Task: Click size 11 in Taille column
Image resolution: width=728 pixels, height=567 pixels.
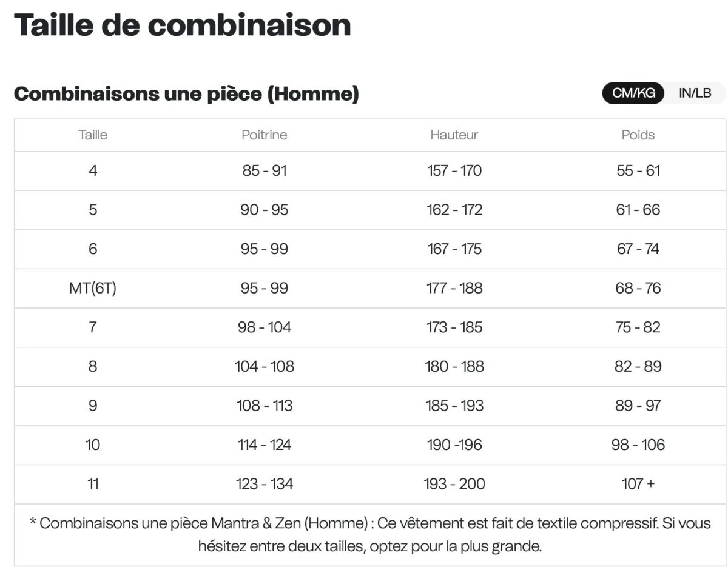Action: (x=93, y=484)
